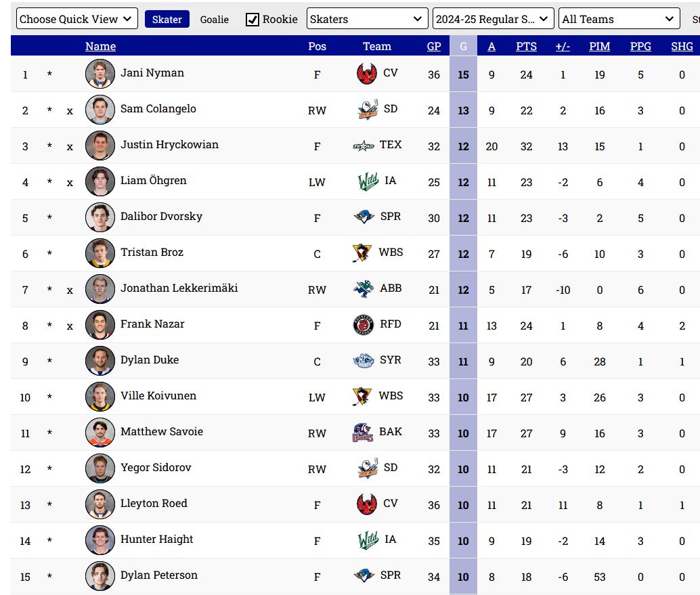The height and width of the screenshot is (595, 700).
Task: Switch to the Goalie view
Action: coord(214,20)
